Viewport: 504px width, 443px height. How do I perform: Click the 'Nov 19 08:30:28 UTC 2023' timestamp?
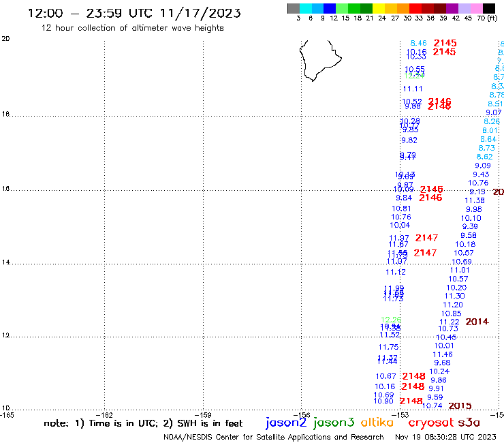point(445,437)
